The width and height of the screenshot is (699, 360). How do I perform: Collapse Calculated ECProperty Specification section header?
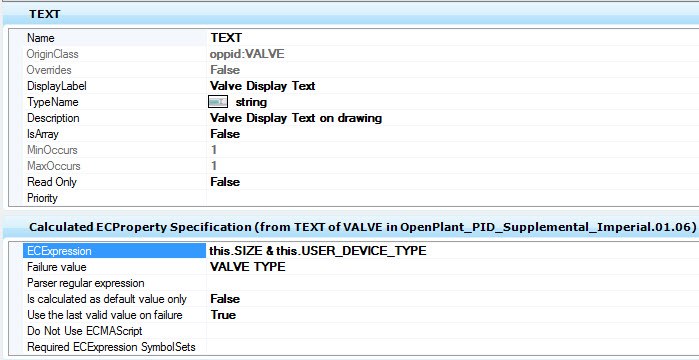click(x=350, y=227)
